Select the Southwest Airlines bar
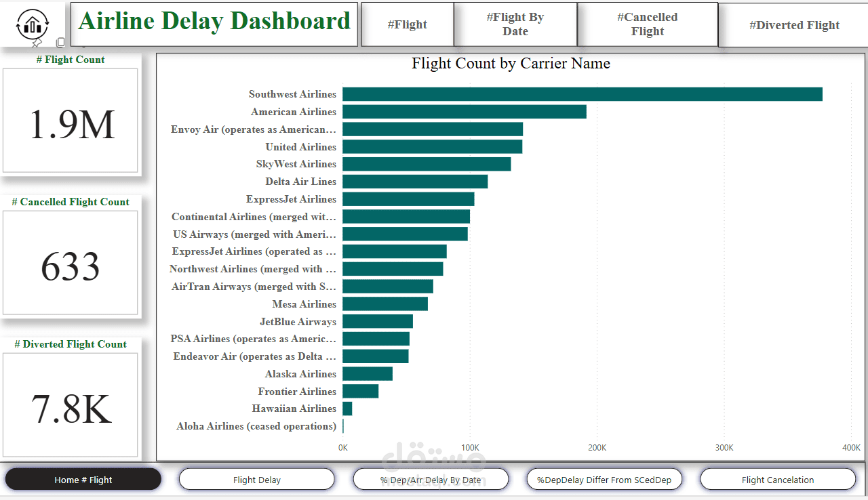 583,94
